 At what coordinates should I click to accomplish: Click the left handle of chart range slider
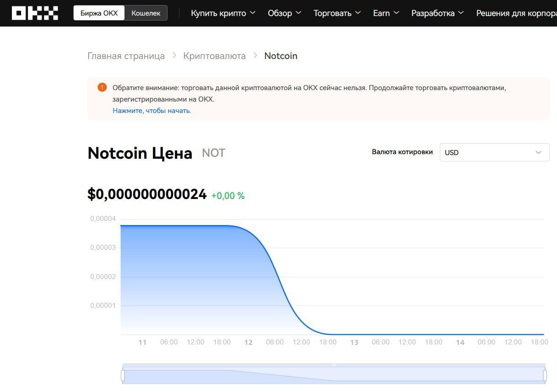(x=123, y=375)
